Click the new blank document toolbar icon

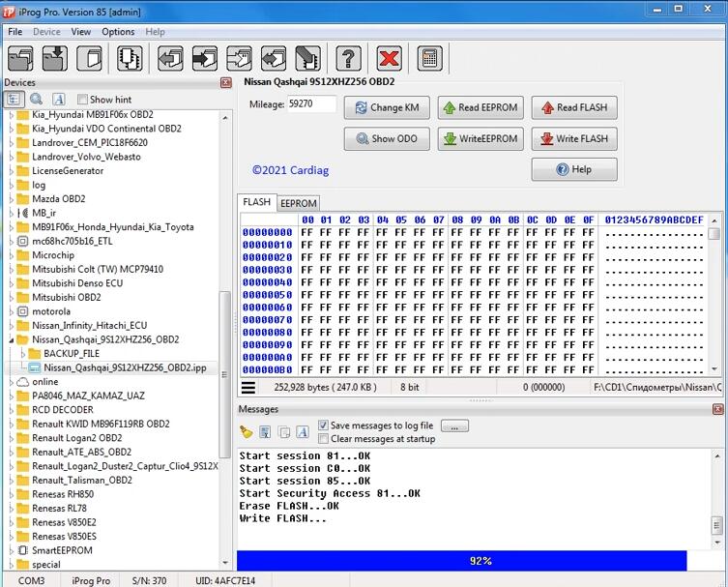[x=89, y=59]
